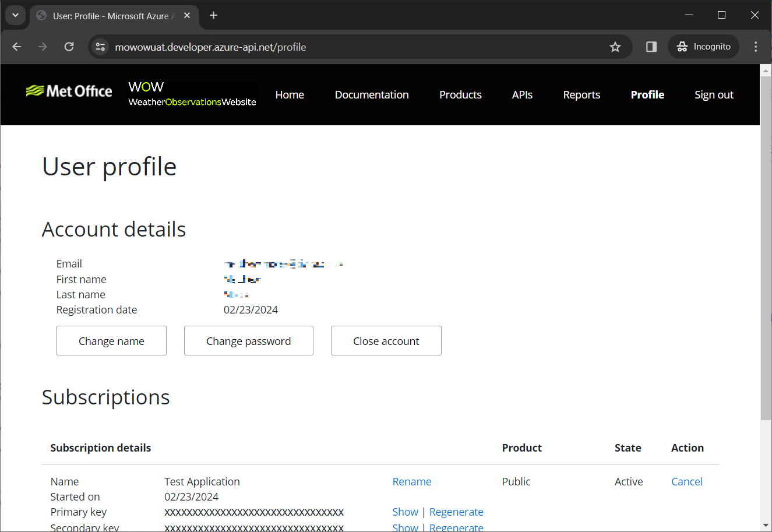This screenshot has width=772, height=532.
Task: Bookmark this page using the star icon
Action: pyautogui.click(x=615, y=47)
